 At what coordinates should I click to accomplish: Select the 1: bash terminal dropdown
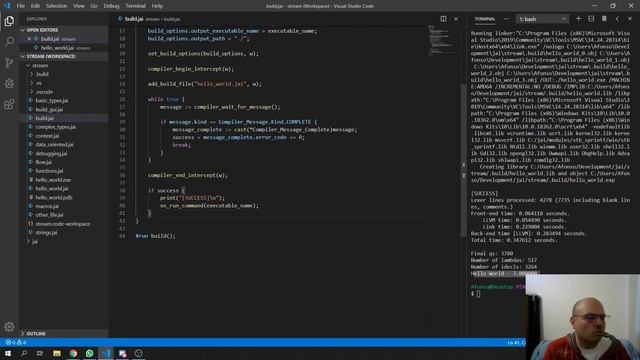pos(542,19)
